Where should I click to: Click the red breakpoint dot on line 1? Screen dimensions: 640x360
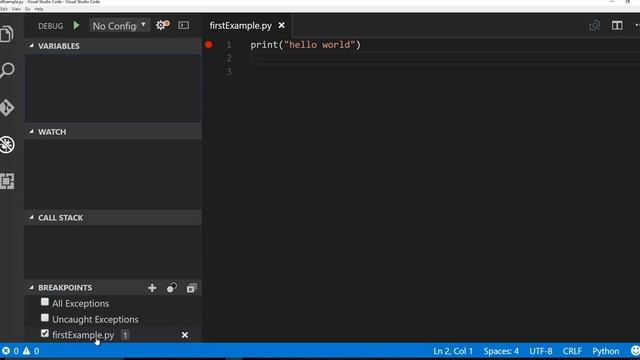[209, 44]
